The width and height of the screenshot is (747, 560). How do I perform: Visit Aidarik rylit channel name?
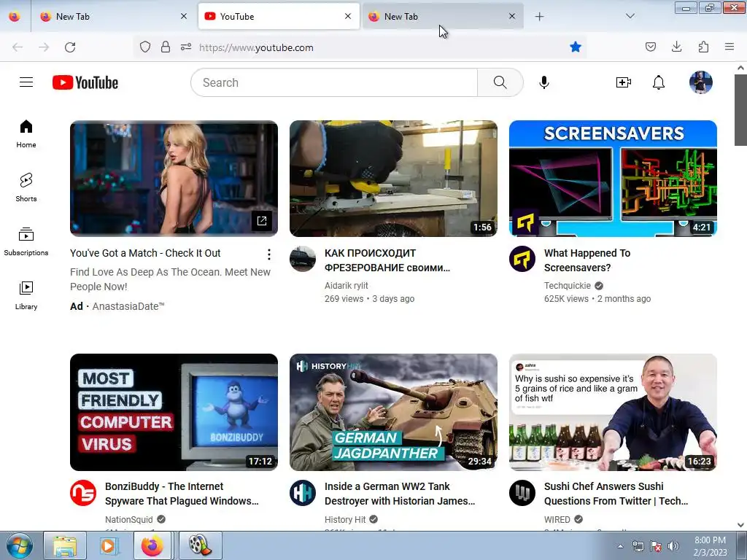pos(347,286)
